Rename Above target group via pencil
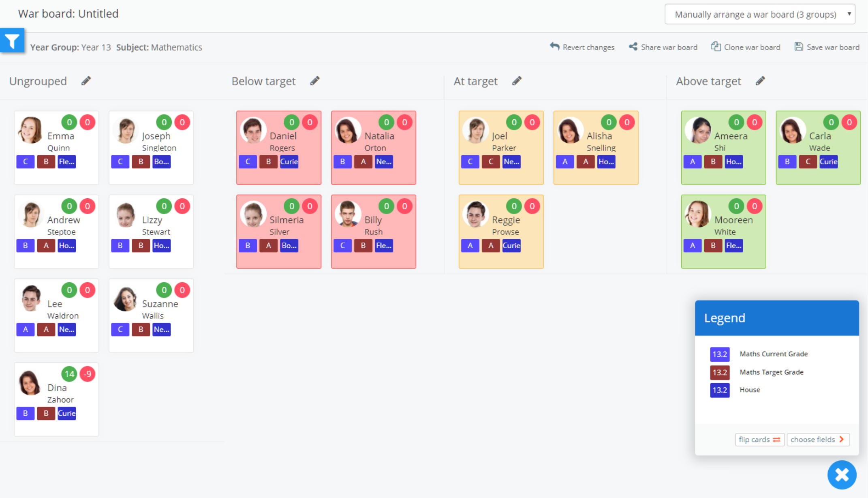The image size is (868, 498). (760, 81)
